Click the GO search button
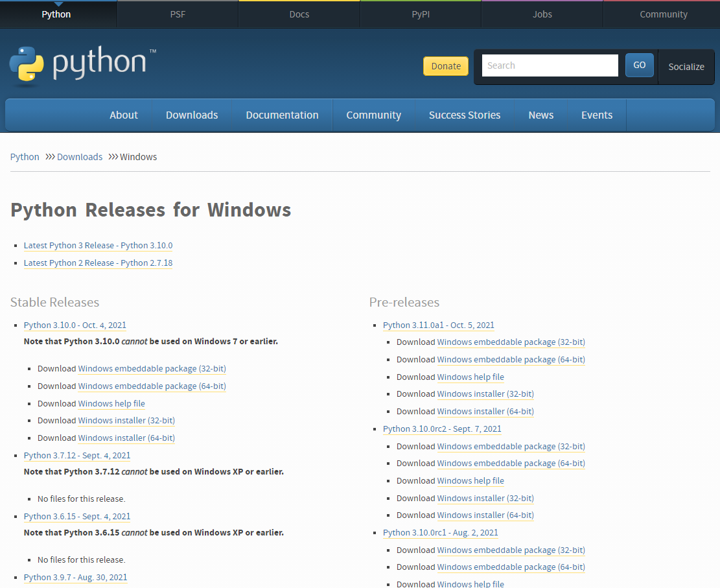 coord(639,65)
